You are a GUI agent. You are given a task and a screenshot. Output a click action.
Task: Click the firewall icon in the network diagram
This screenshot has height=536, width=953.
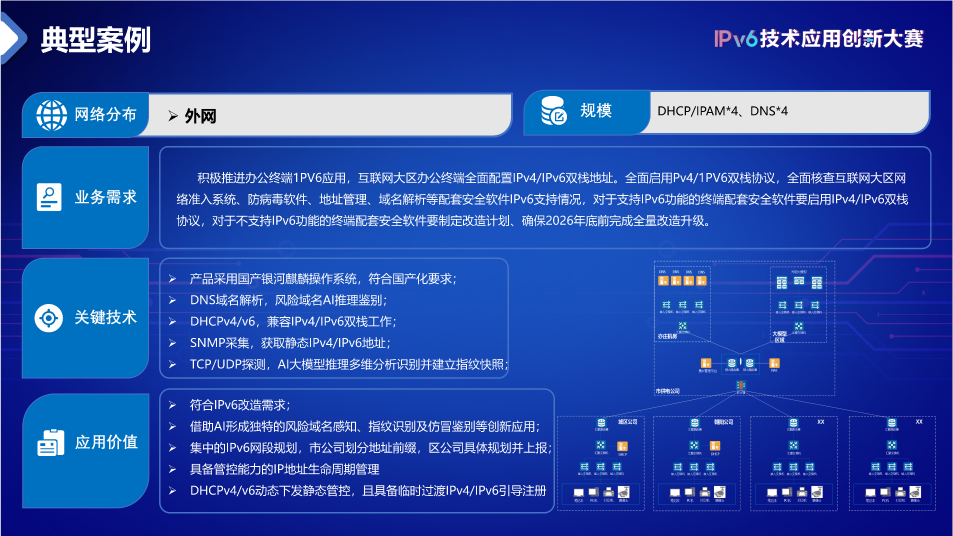click(x=740, y=385)
